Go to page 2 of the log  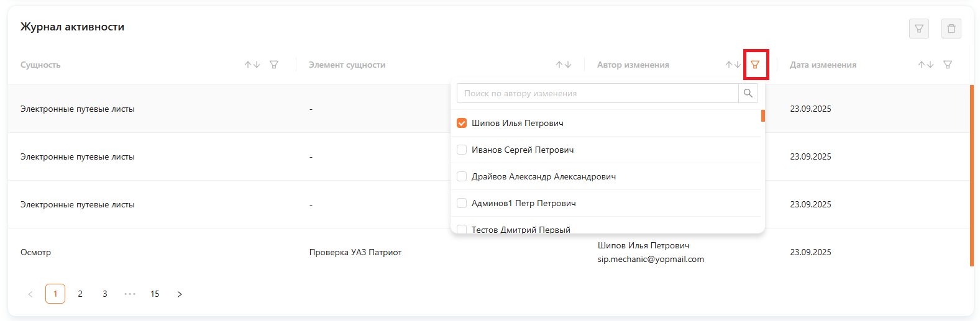point(80,294)
